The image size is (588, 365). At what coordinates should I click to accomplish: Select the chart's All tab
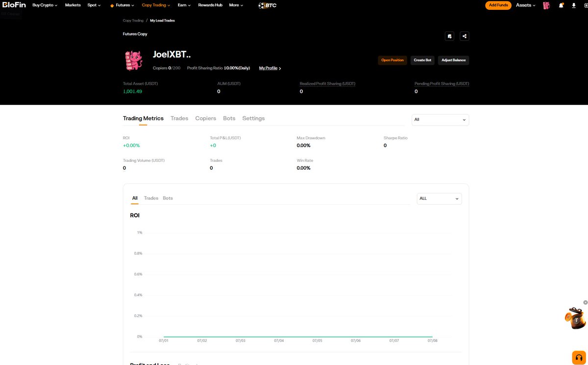coord(135,198)
